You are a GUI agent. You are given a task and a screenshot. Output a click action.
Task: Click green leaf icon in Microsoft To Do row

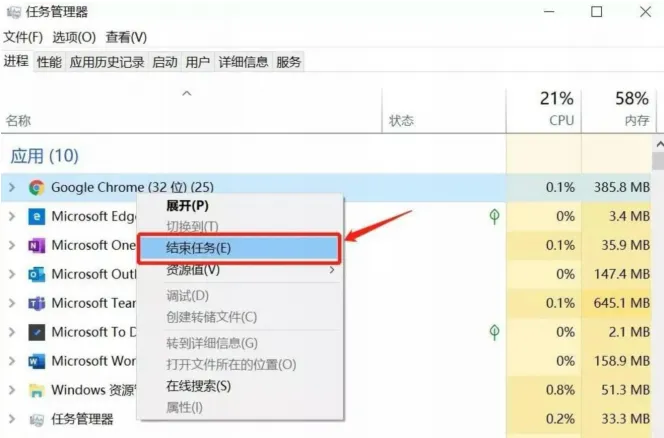tap(494, 332)
